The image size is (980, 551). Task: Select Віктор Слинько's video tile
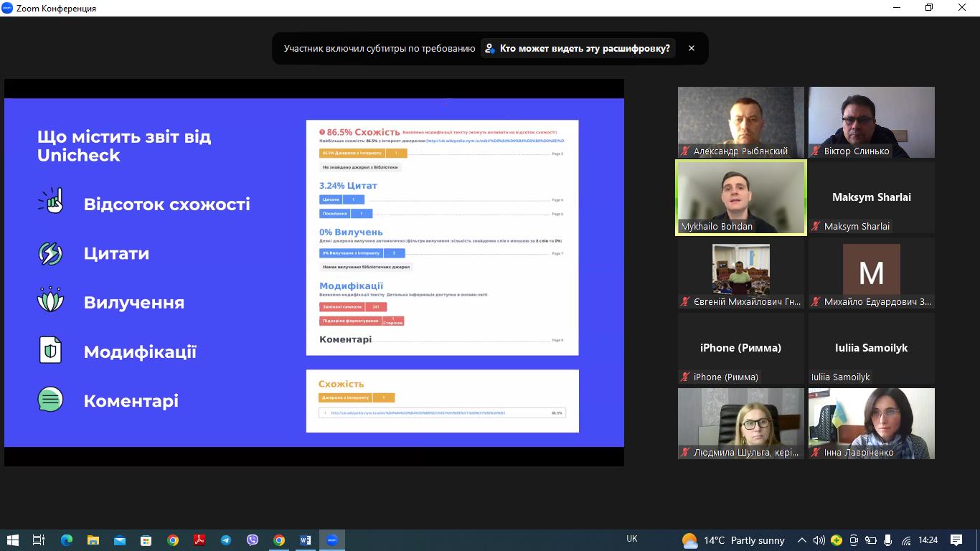click(872, 123)
